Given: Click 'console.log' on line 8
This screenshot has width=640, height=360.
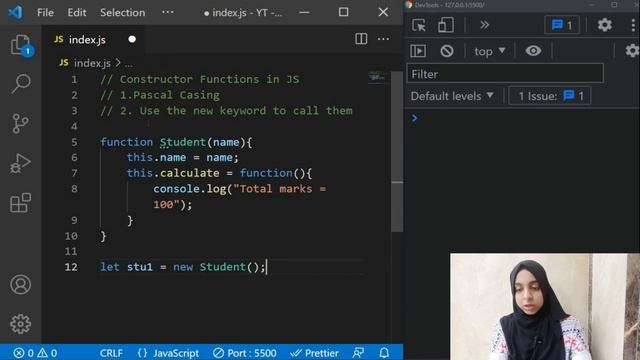Looking at the screenshot, I should pyautogui.click(x=190, y=189).
